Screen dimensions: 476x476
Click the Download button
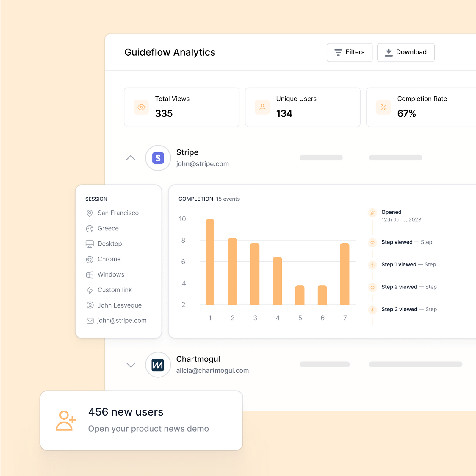pyautogui.click(x=406, y=52)
